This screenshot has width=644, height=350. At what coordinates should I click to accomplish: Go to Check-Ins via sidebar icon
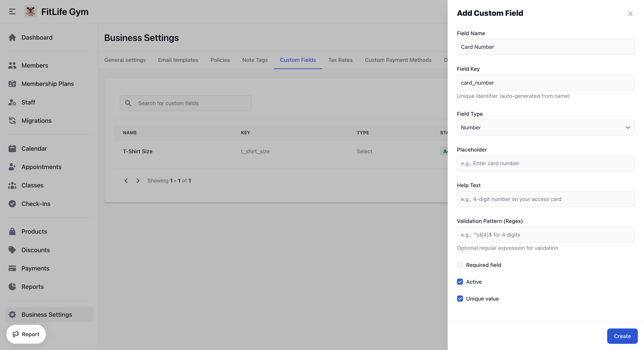coord(12,203)
